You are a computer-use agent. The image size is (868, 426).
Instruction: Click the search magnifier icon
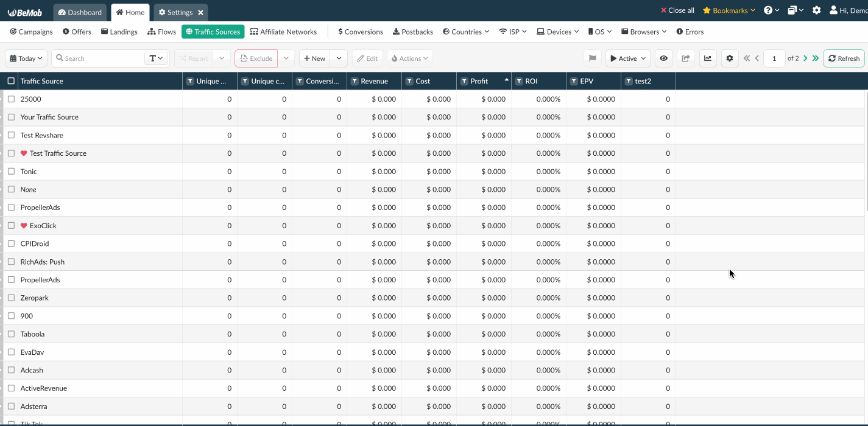[x=60, y=58]
